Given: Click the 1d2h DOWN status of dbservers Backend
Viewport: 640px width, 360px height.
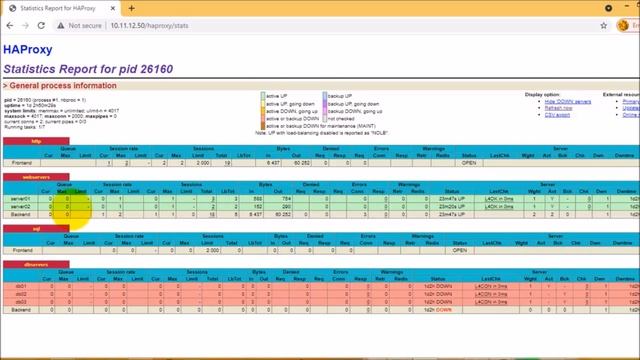Looking at the screenshot, I should pyautogui.click(x=438, y=310).
